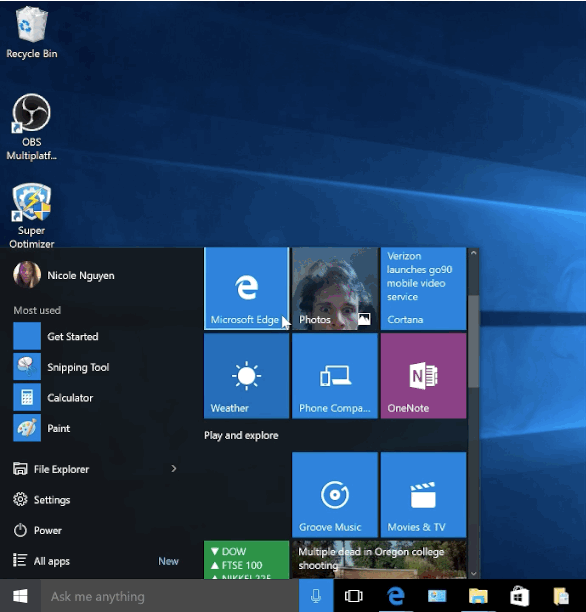Open File Explorer from the taskbar
586x612 pixels.
[478, 596]
